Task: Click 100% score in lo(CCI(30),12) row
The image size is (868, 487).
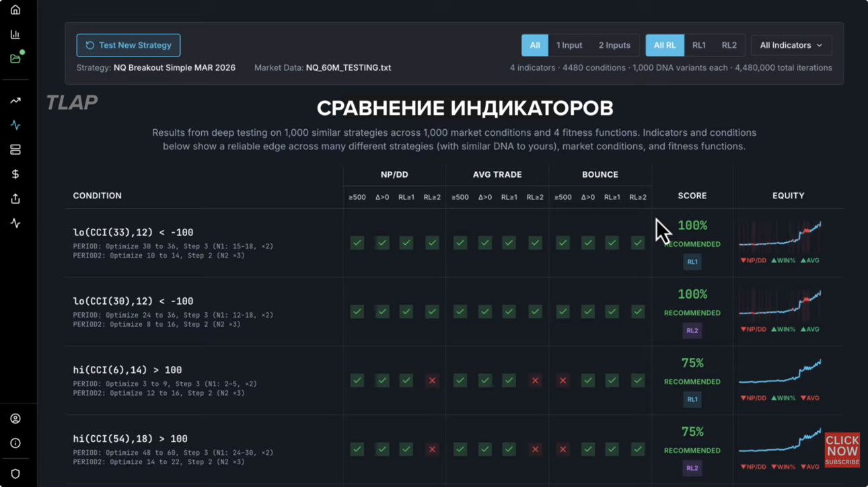Action: (x=692, y=295)
